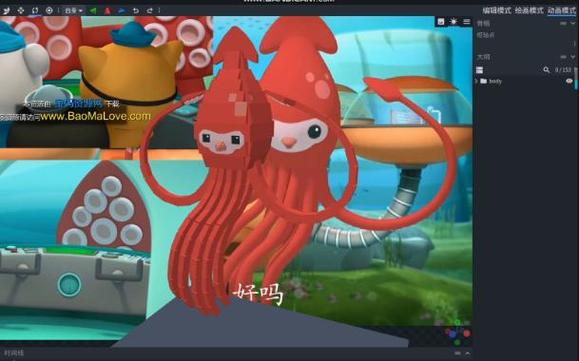The image size is (579, 361).
Task: Open the transform space dropdown in toolbar
Action: [x=73, y=11]
